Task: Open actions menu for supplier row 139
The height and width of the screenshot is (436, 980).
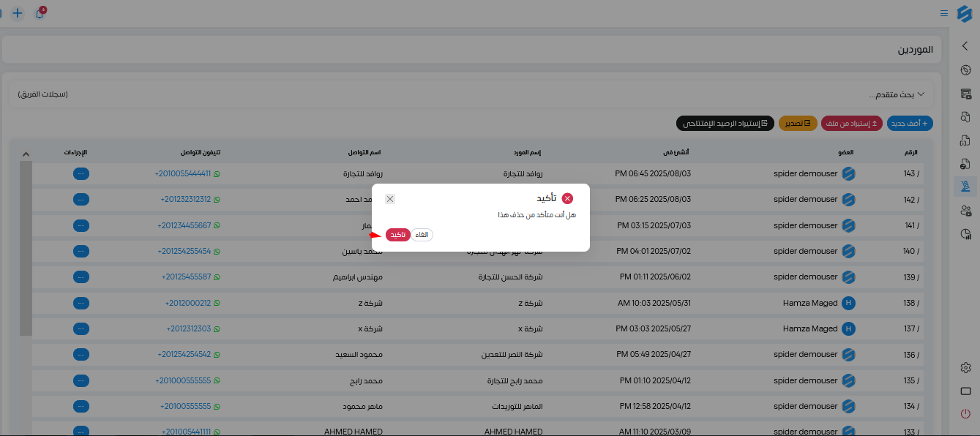Action: tap(81, 277)
